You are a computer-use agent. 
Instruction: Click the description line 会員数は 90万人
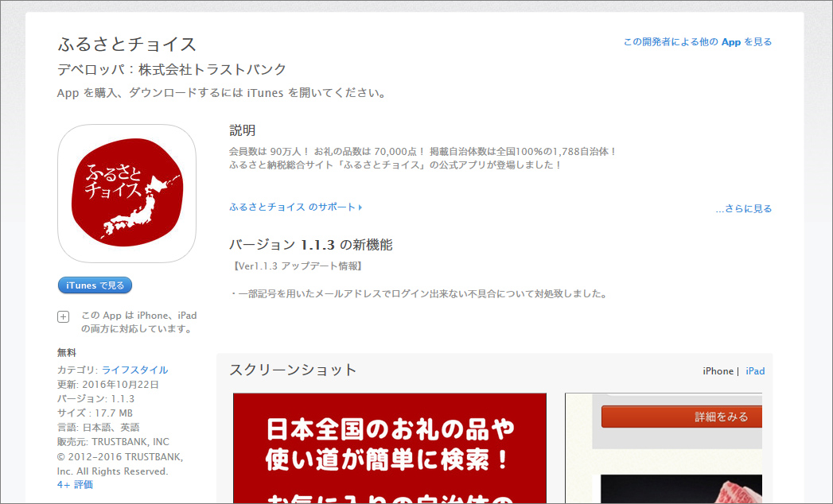coord(423,151)
